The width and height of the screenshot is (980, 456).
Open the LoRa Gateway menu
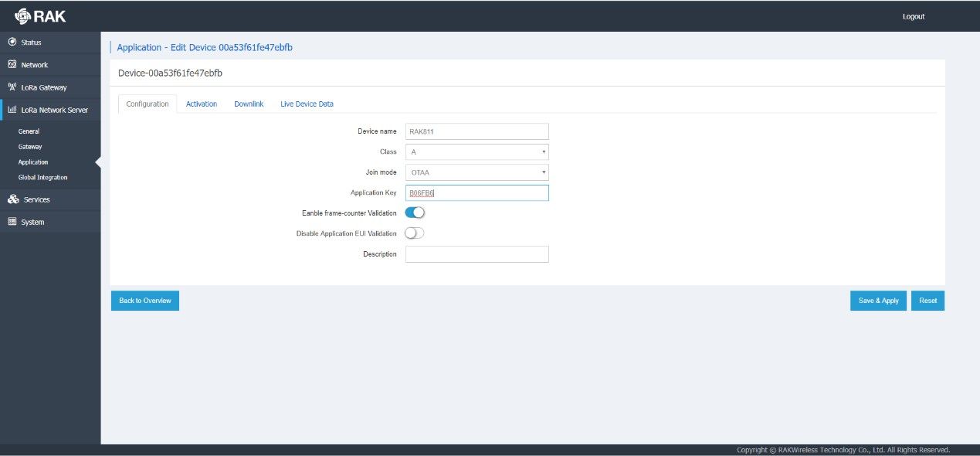pos(50,87)
